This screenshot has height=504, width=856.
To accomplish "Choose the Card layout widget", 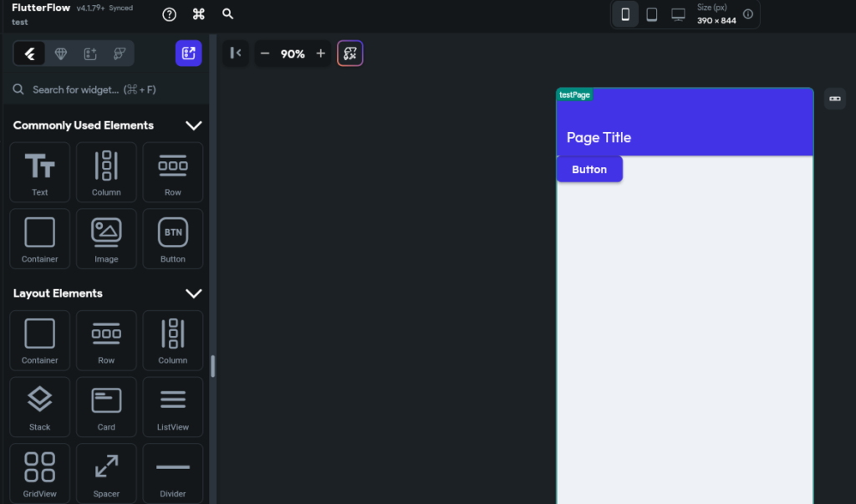I will click(106, 406).
